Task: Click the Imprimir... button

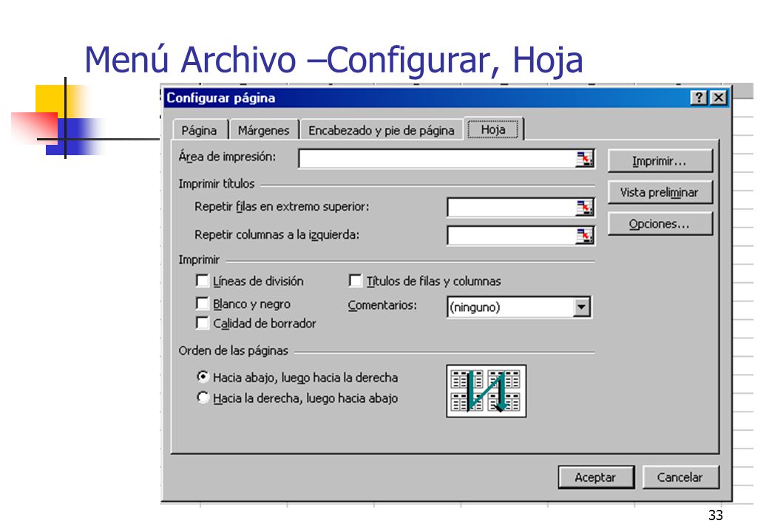Action: point(660,161)
